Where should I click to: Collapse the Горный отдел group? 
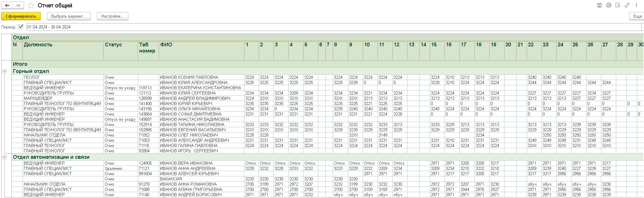(5, 71)
